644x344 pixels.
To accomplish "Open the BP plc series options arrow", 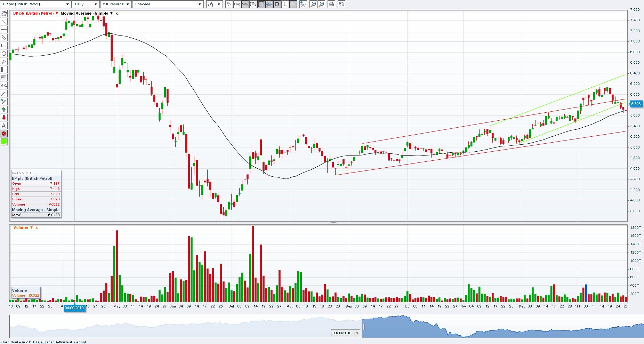I will pos(56,14).
